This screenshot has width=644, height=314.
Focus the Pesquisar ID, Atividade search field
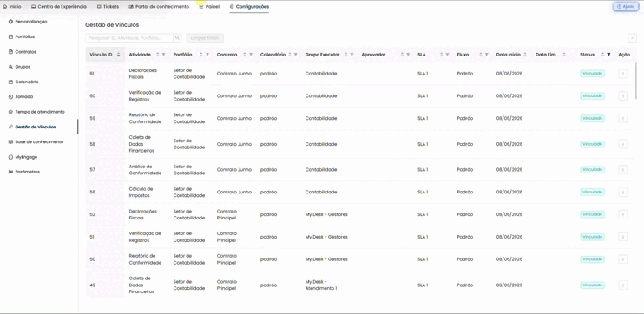point(129,38)
